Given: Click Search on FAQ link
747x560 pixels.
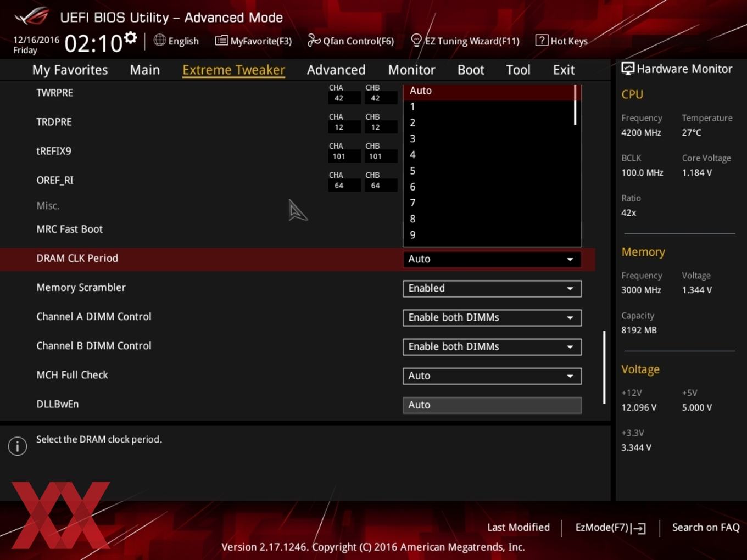Looking at the screenshot, I should click(x=706, y=528).
